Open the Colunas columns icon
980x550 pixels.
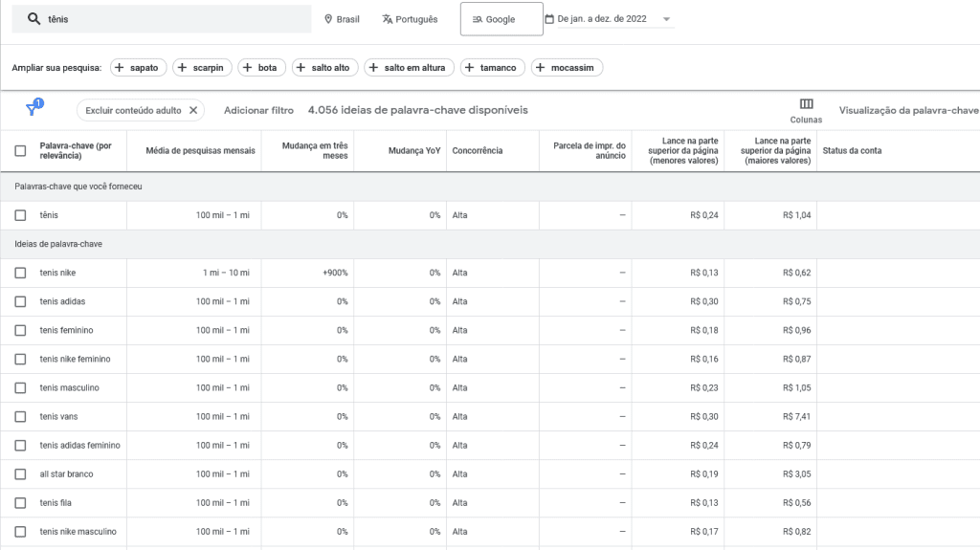[x=806, y=103]
